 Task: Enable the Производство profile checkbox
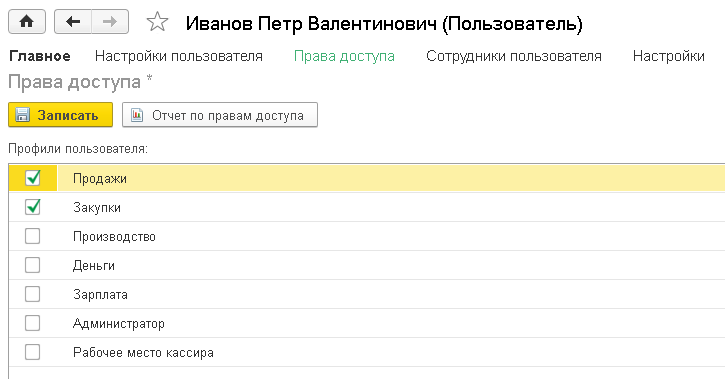coord(32,236)
